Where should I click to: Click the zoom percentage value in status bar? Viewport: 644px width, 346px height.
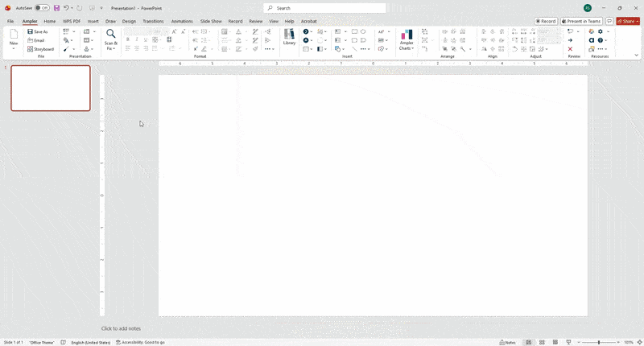[x=629, y=342]
